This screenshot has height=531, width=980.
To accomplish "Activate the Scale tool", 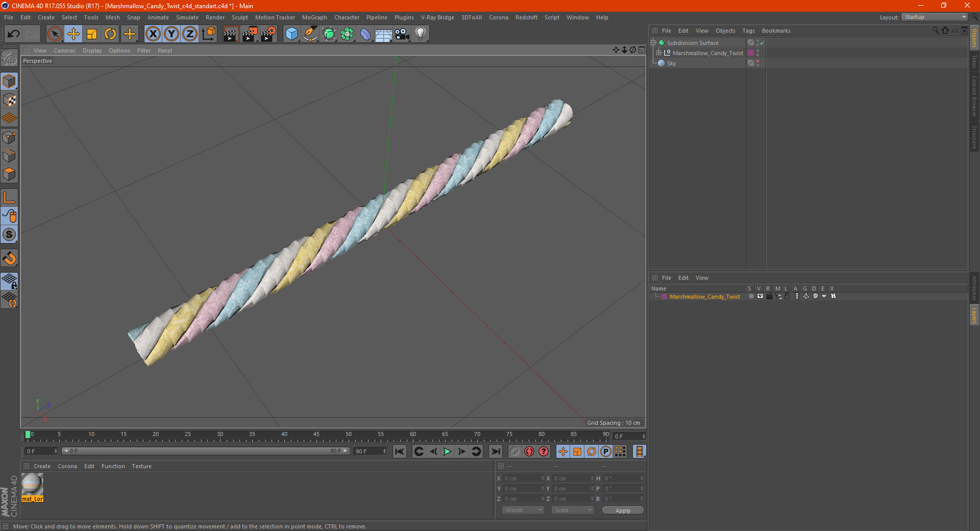I will coord(92,34).
